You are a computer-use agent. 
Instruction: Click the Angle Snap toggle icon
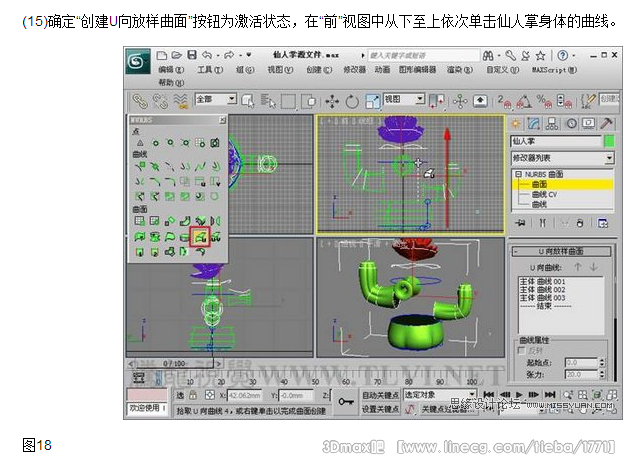524,101
